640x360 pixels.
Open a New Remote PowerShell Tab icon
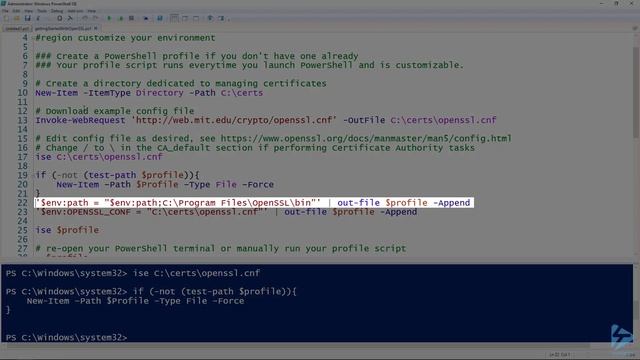pos(146,18)
